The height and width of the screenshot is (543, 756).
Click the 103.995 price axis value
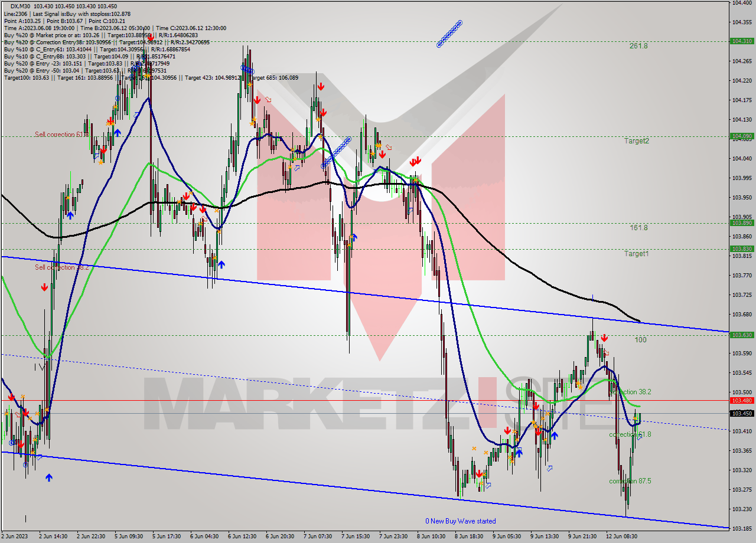point(742,178)
